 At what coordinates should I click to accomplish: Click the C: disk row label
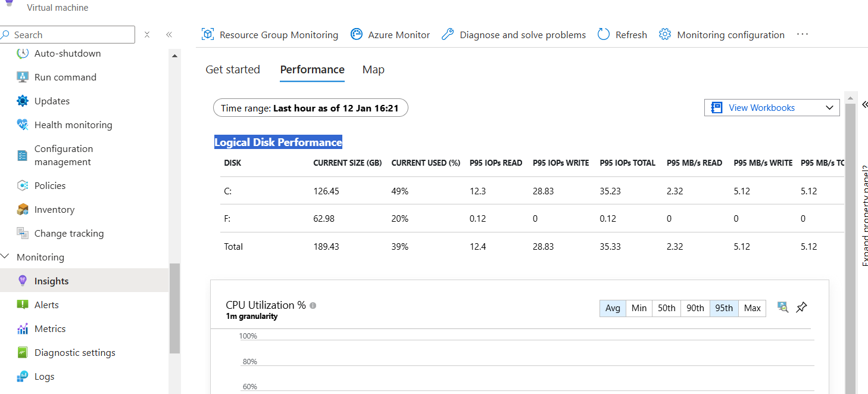[227, 191]
